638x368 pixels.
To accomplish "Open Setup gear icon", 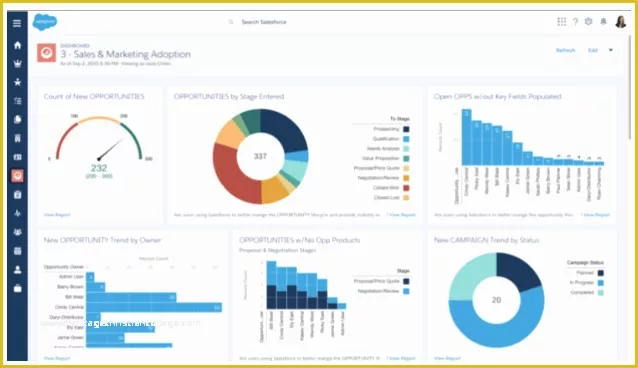I will (x=588, y=22).
